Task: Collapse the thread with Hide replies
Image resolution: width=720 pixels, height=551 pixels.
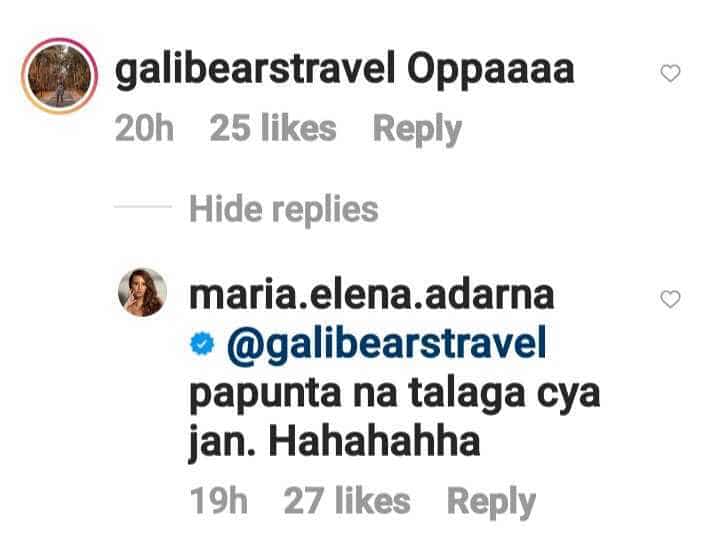Action: click(x=284, y=210)
